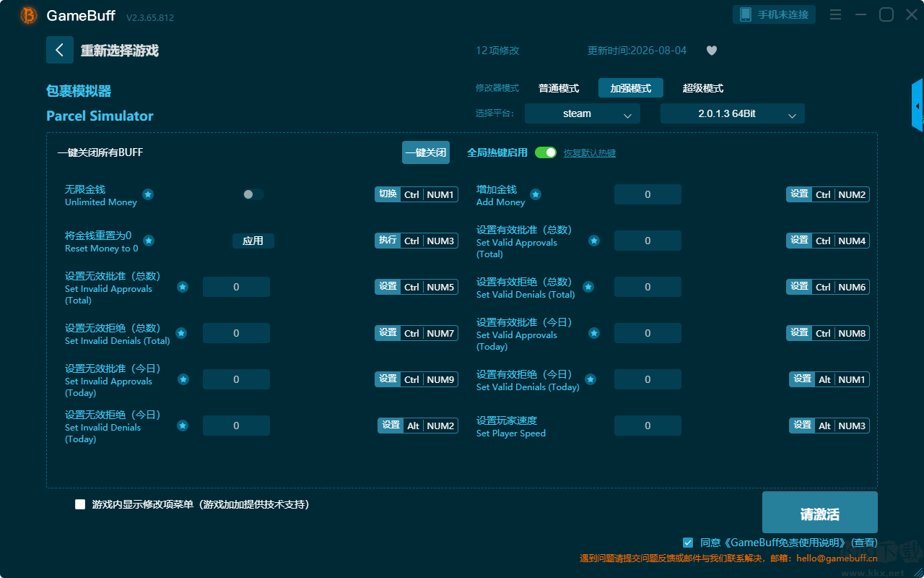The width and height of the screenshot is (924, 578).
Task: Click the phone not connected icon button
Action: coord(775,14)
